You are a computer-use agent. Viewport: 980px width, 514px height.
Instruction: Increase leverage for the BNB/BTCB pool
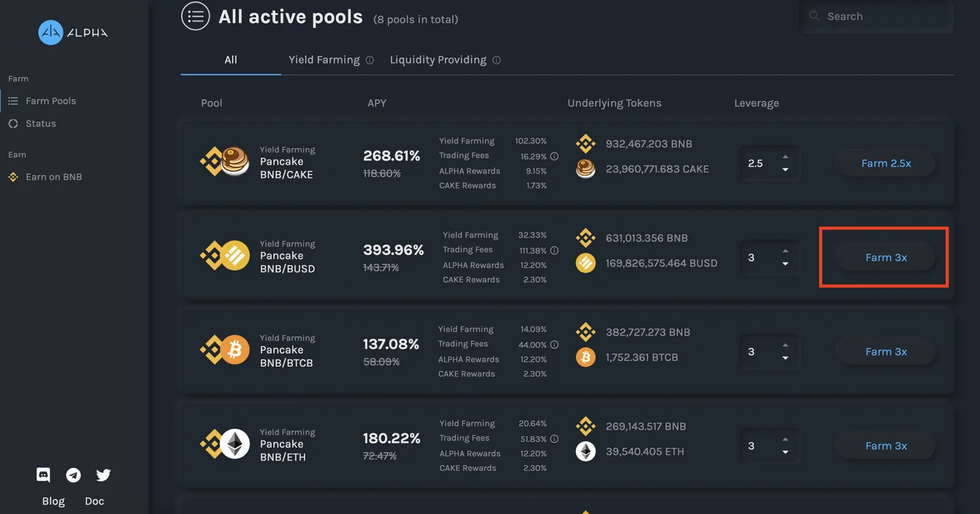[785, 346]
